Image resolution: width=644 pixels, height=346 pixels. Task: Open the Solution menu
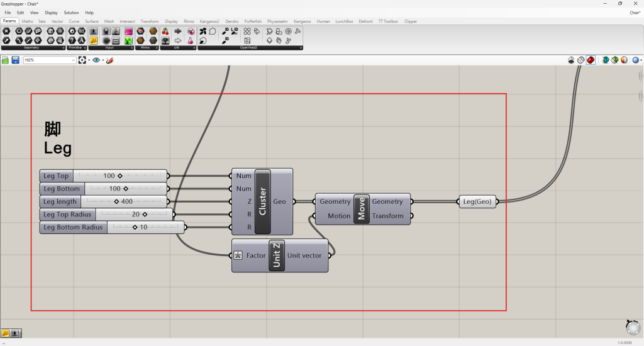point(71,13)
